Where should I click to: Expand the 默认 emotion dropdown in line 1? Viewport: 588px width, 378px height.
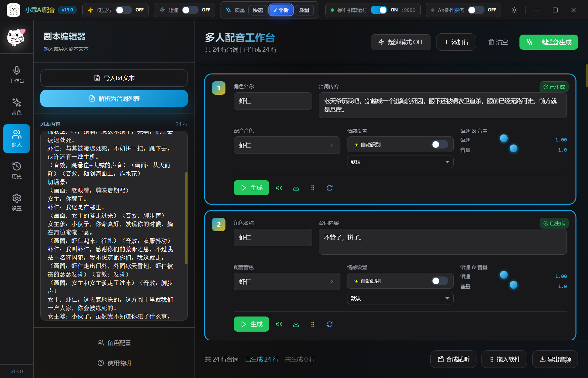(400, 162)
